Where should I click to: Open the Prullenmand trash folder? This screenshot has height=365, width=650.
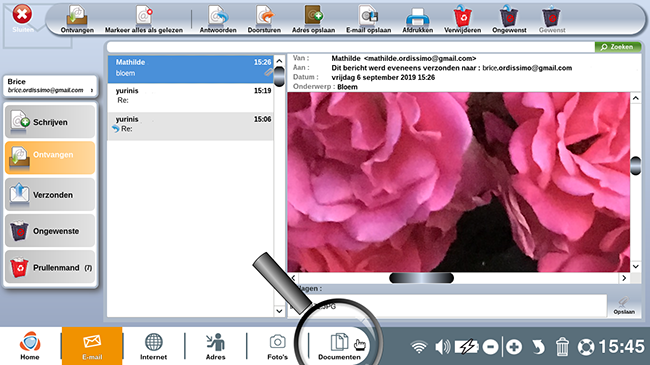point(50,267)
